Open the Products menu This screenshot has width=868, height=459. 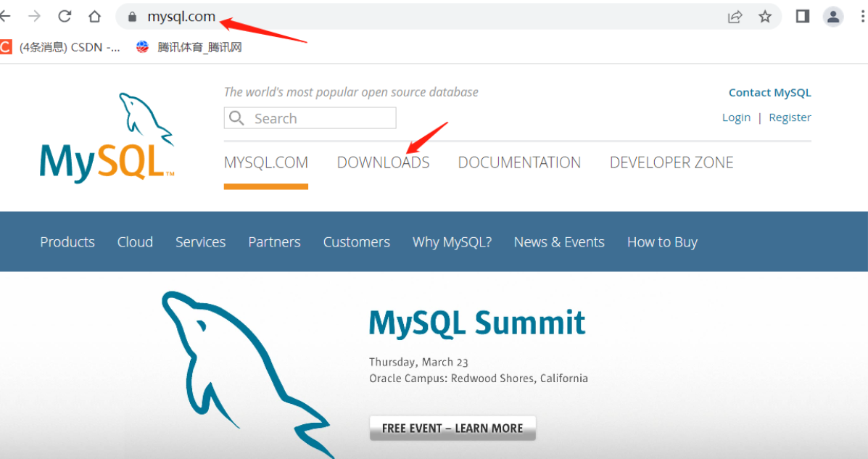click(67, 242)
